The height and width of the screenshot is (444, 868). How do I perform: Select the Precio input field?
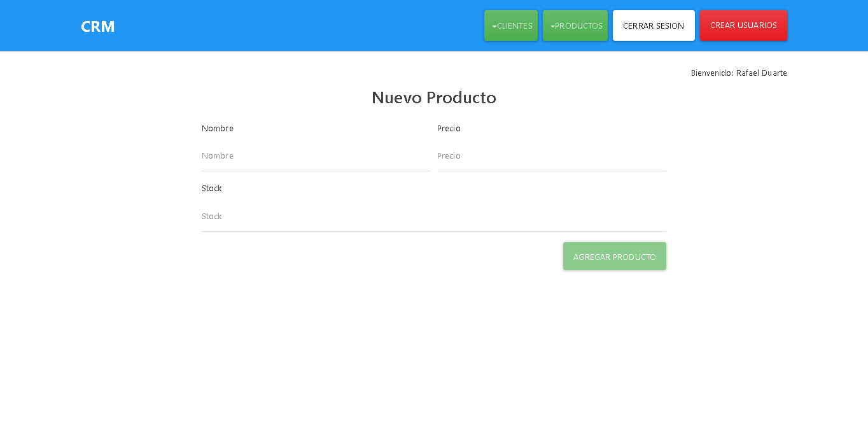point(551,155)
